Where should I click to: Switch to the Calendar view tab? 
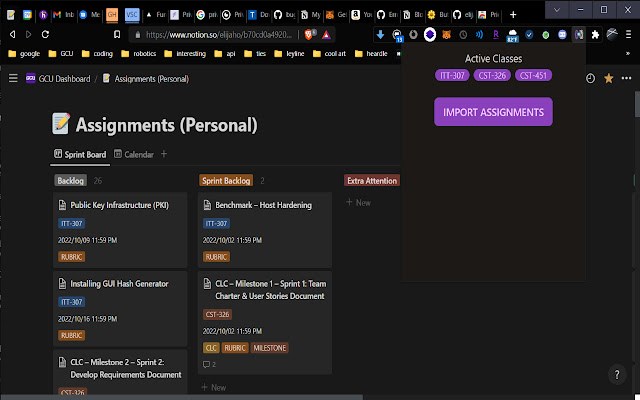click(x=134, y=154)
